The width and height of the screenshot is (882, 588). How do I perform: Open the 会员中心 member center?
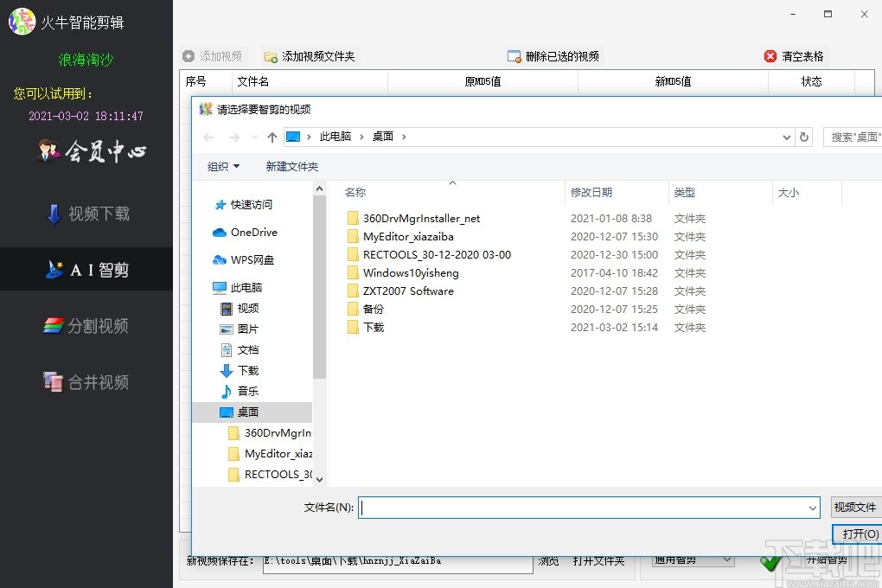click(x=86, y=151)
